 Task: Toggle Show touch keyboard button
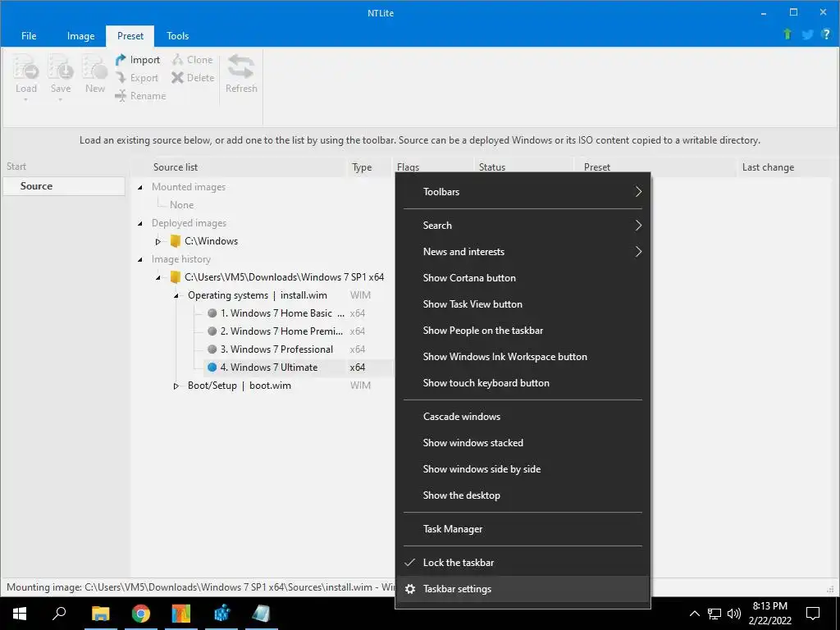click(x=523, y=383)
